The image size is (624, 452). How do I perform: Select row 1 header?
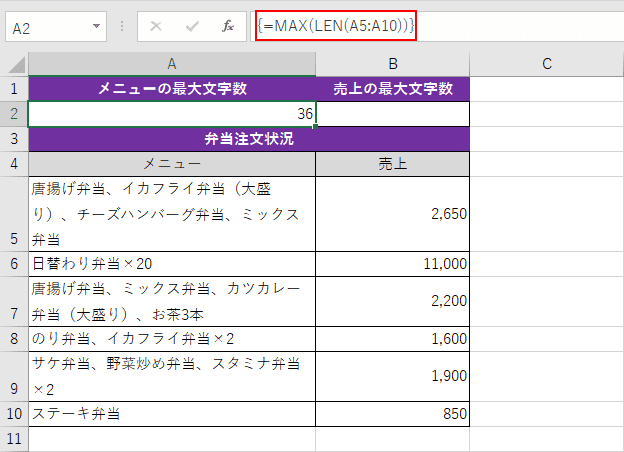click(x=14, y=89)
